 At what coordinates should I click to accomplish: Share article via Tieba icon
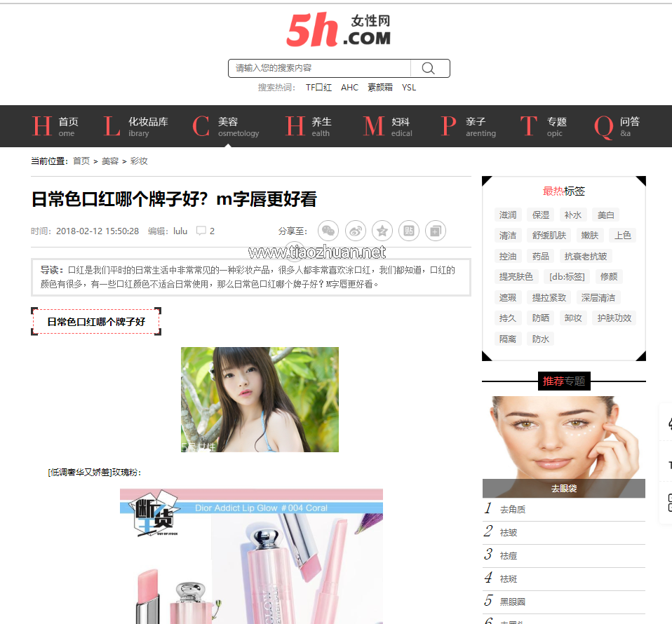409,231
